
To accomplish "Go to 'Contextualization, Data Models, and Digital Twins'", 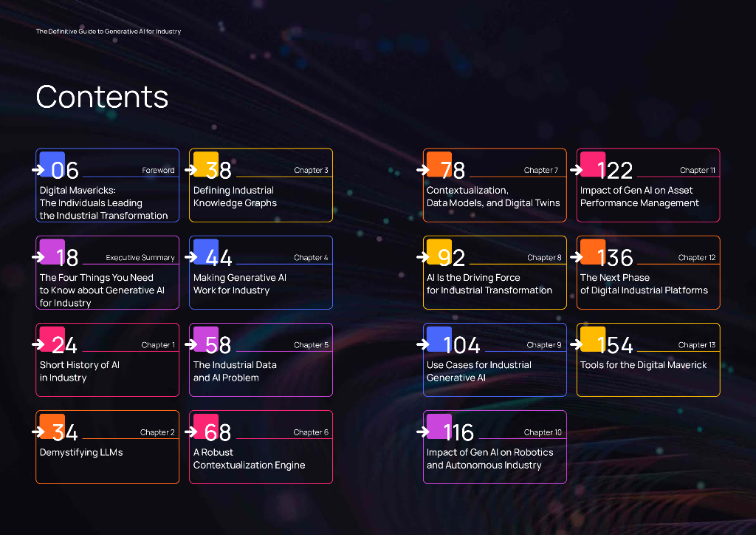I will click(x=493, y=197).
